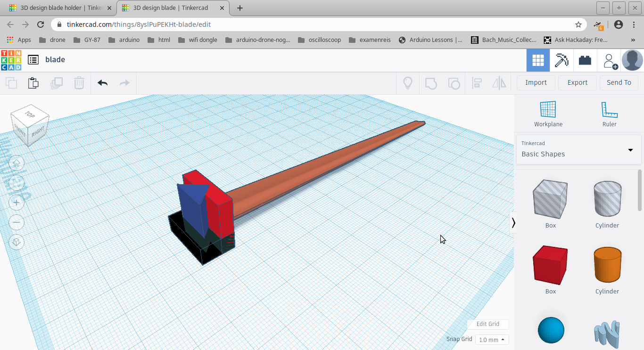Switch to Blocks view via pickaxe icon
The image size is (644, 350).
561,60
